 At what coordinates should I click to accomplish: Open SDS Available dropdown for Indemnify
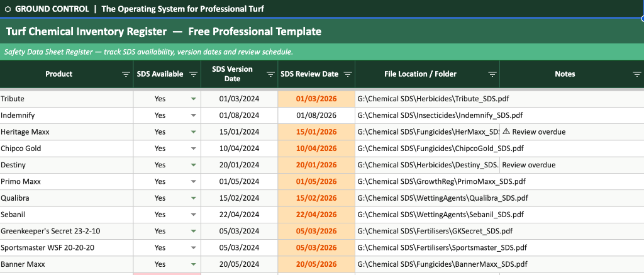[194, 116]
